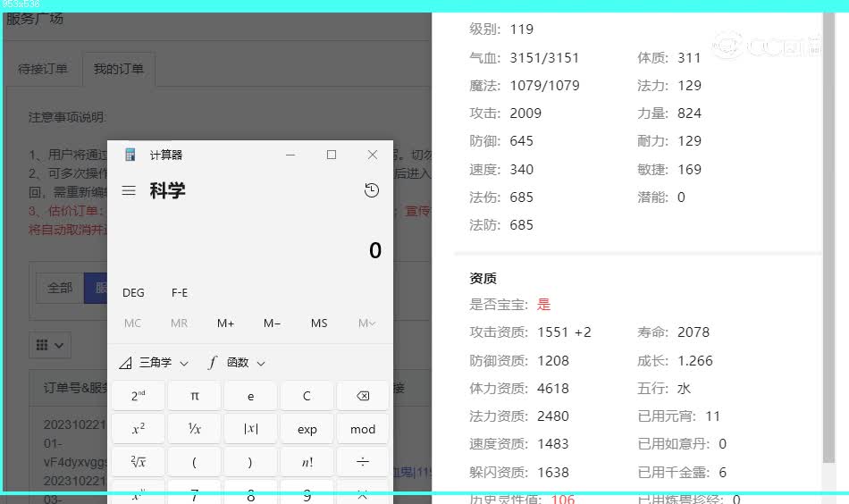Toggle DEG angle unit mode

[x=133, y=293]
